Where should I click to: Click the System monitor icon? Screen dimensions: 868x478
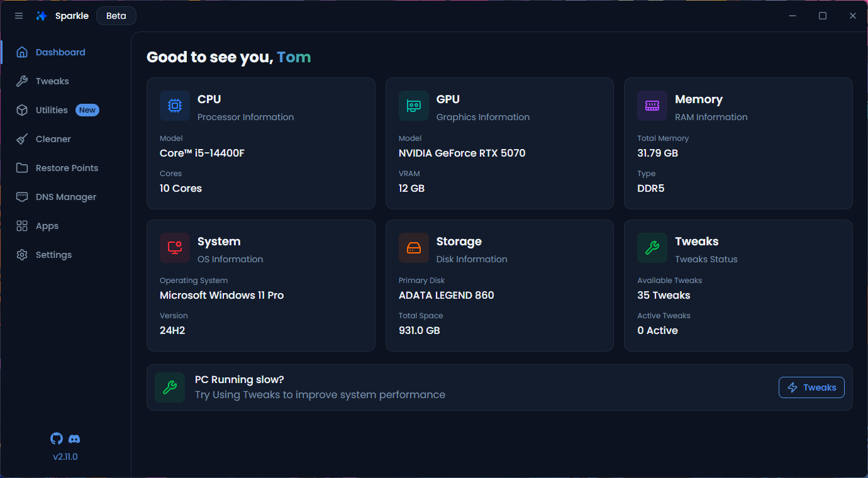coord(175,248)
